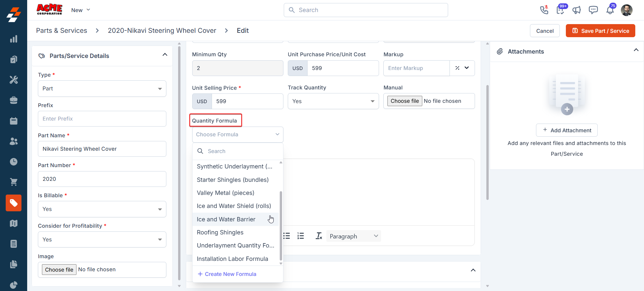Image resolution: width=644 pixels, height=291 pixels.
Task: Open the clock timesheet sidebar icon
Action: click(13, 162)
